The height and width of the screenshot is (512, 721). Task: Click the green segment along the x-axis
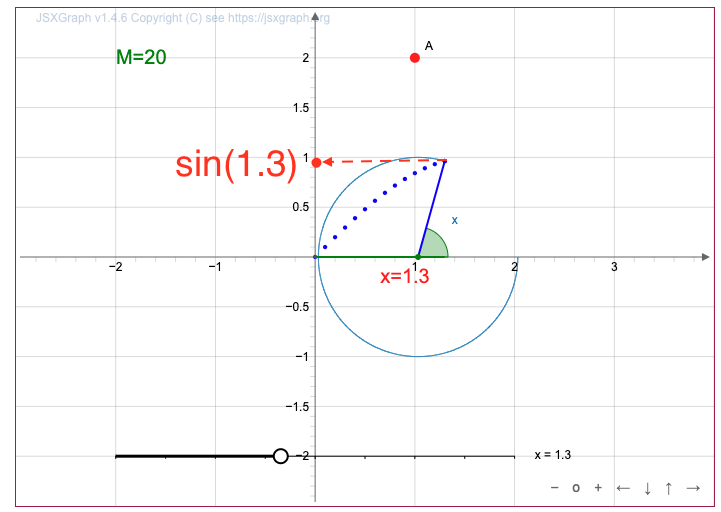pos(366,257)
